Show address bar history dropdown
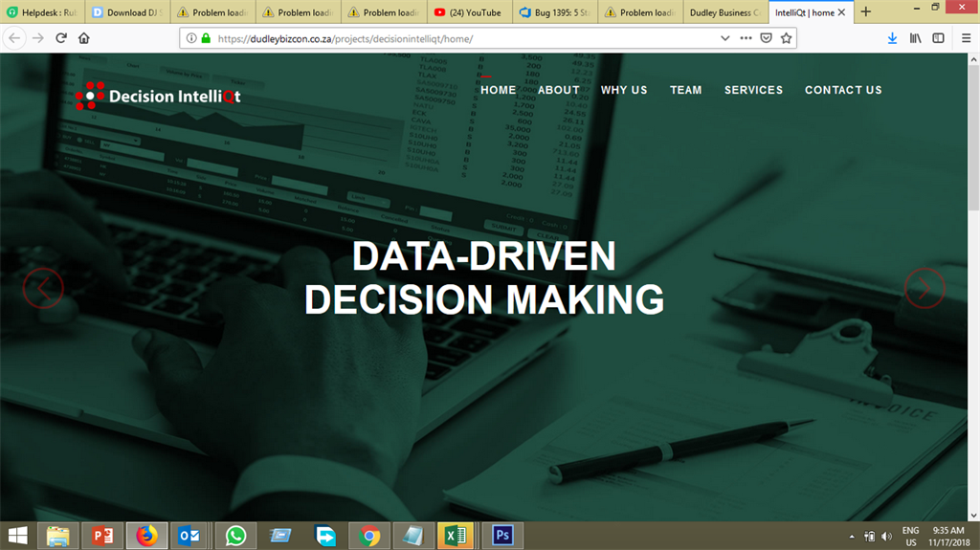Image resolution: width=980 pixels, height=550 pixels. (725, 38)
